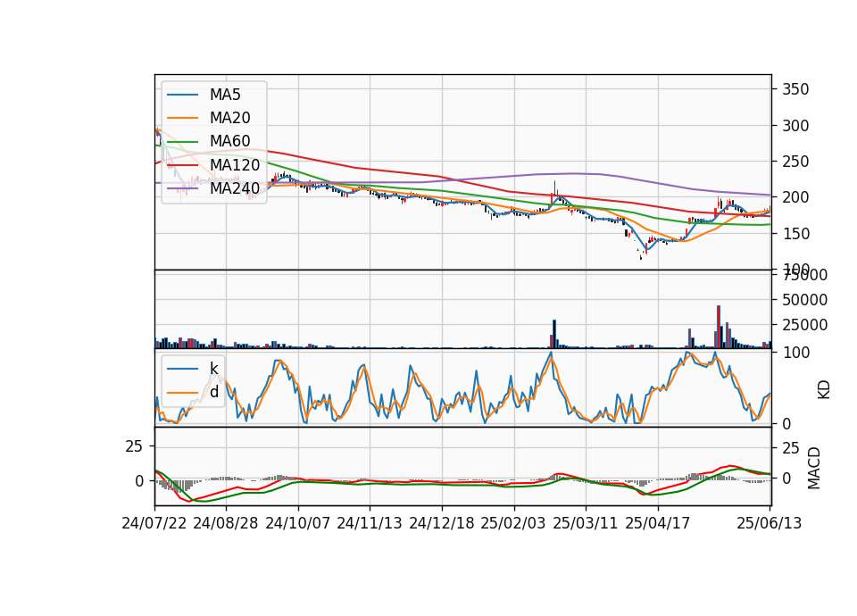Click the 0 label on left MACD axis
The image size is (857, 616).
[139, 481]
